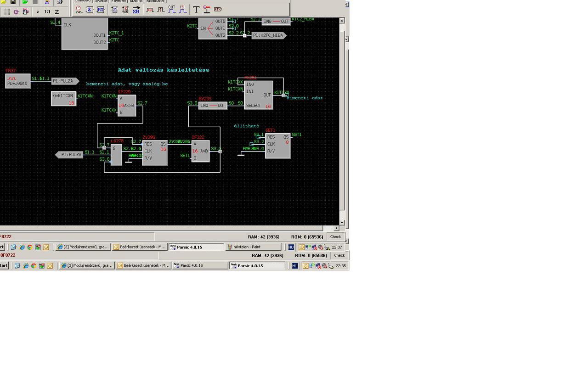Click the 22:35 taskbar clock
Image resolution: width=588 pixels, height=371 pixels.
[x=341, y=266]
